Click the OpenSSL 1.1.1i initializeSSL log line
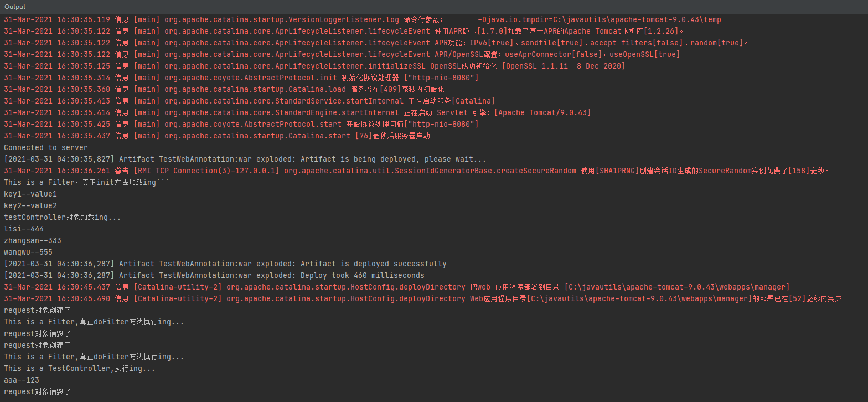The height and width of the screenshot is (402, 868). 314,66
